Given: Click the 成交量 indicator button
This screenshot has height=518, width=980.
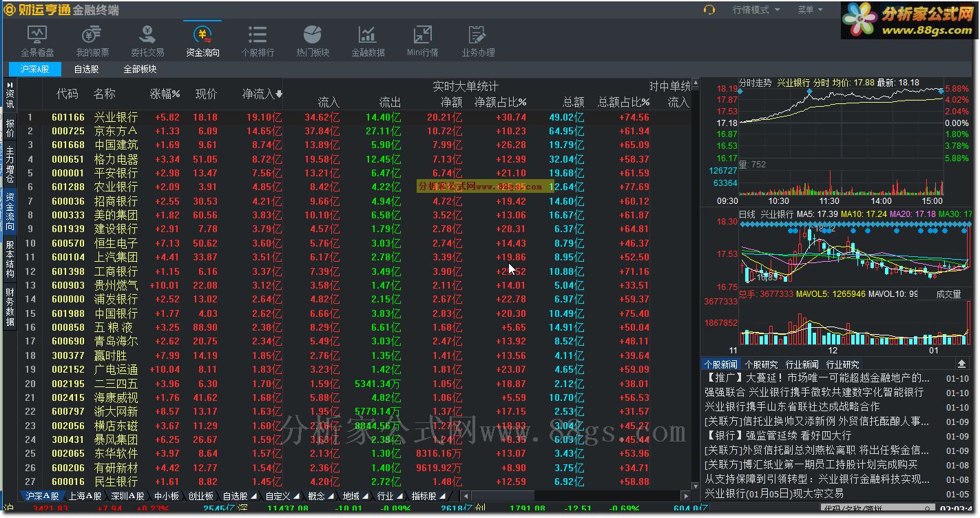Looking at the screenshot, I should point(948,294).
